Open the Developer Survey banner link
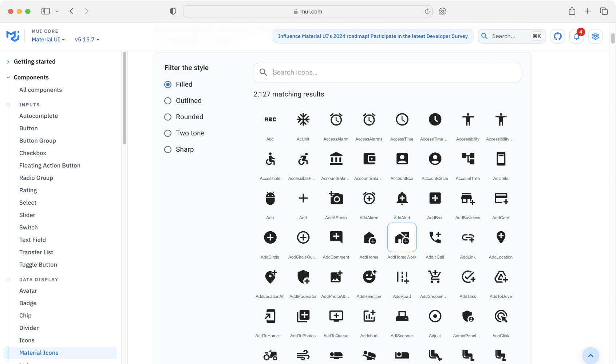Screen dimensions: 616x364 pyautogui.click(x=373, y=36)
